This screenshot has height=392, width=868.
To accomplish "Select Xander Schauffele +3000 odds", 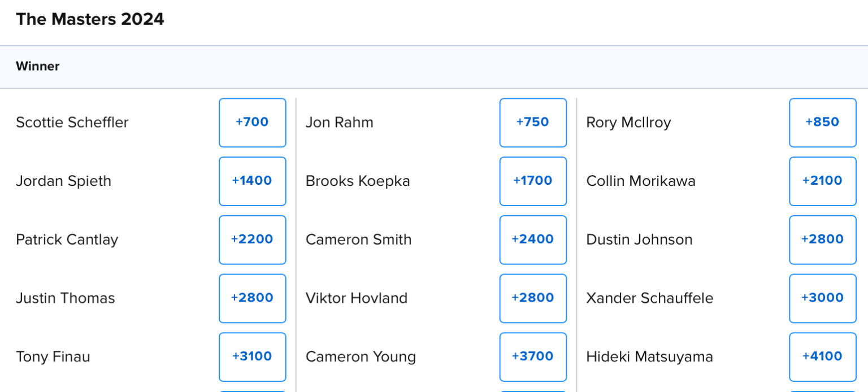I will point(823,298).
